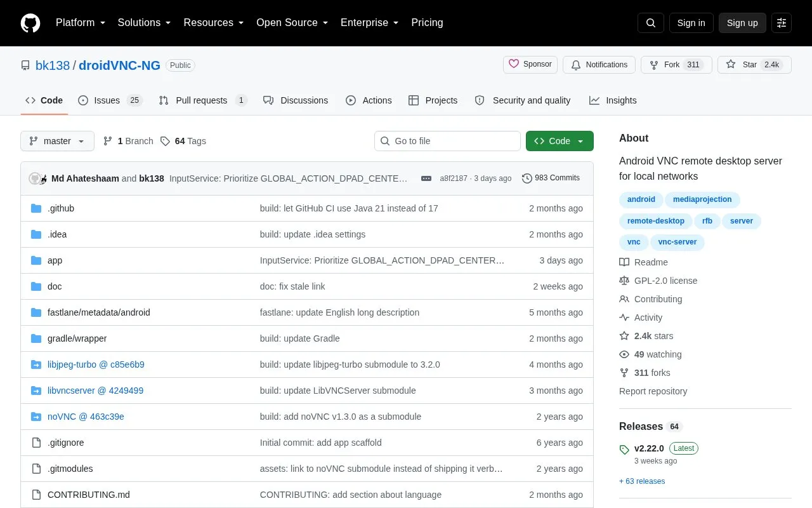Viewport: 812px width, 508px height.
Task: Fork the repository via Fork button
Action: pyautogui.click(x=676, y=65)
